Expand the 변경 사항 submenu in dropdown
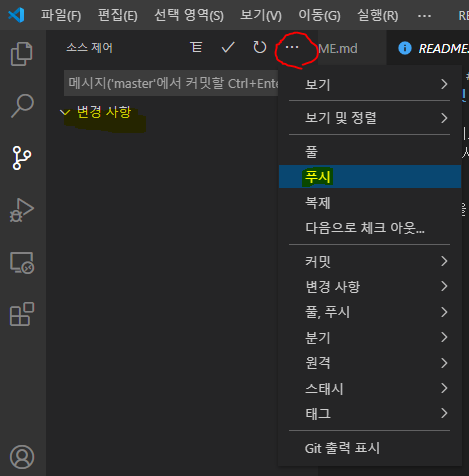This screenshot has width=469, height=476. [x=370, y=286]
